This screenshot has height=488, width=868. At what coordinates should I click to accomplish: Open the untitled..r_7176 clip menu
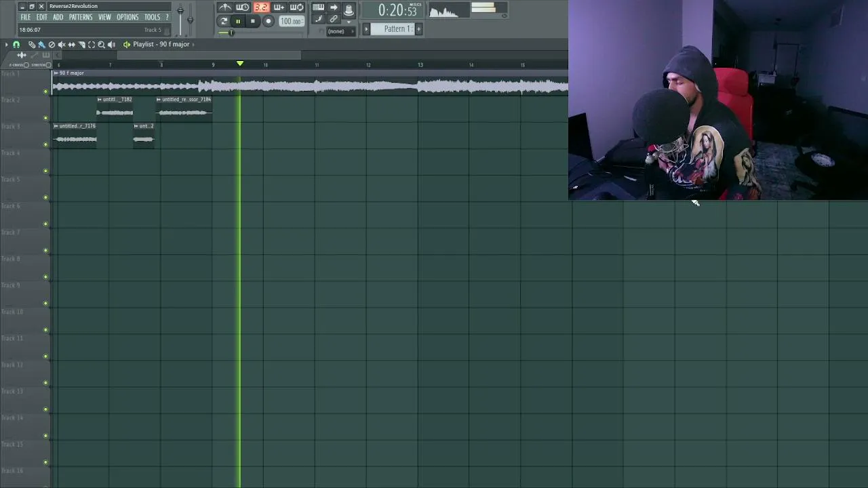[56, 126]
